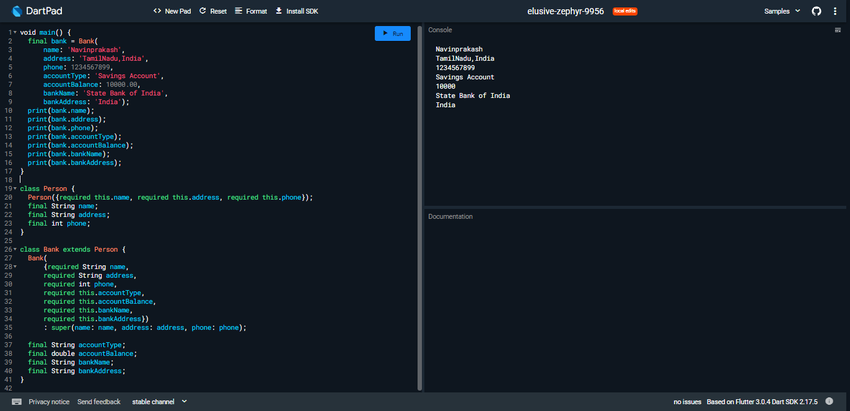Click the string 'State Bank of India' in code
850x411 pixels.
[125, 93]
